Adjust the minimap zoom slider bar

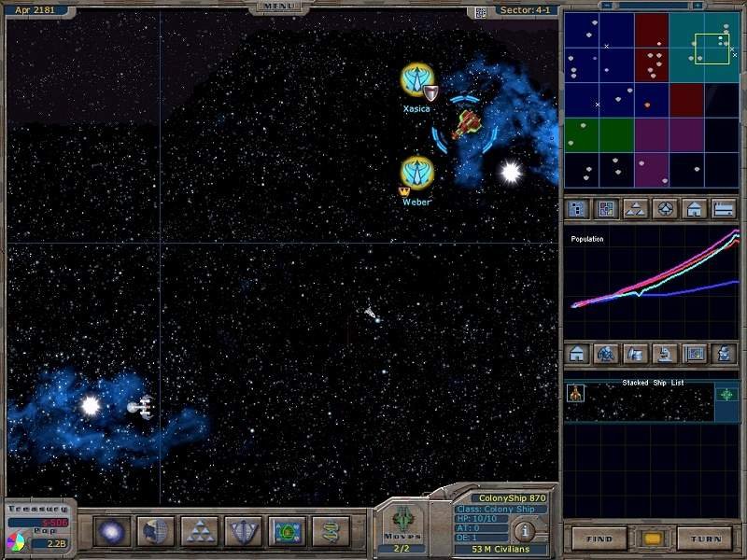[652, 6]
